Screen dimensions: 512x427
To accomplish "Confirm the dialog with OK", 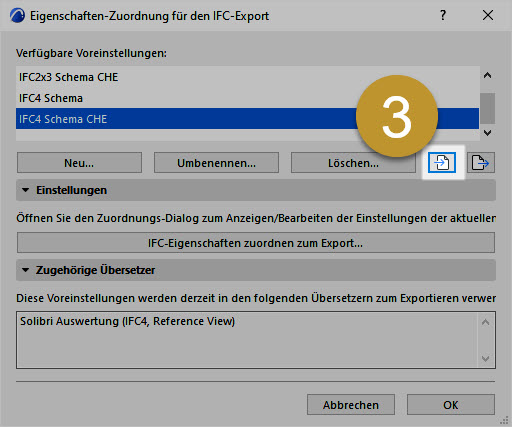I will tap(451, 405).
